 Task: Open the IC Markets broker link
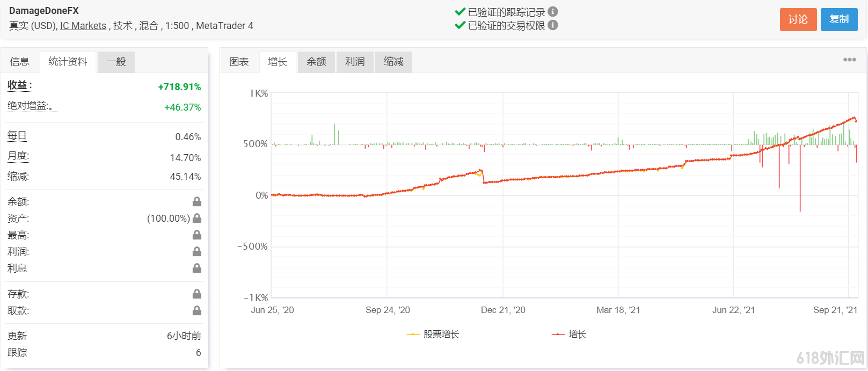point(83,26)
